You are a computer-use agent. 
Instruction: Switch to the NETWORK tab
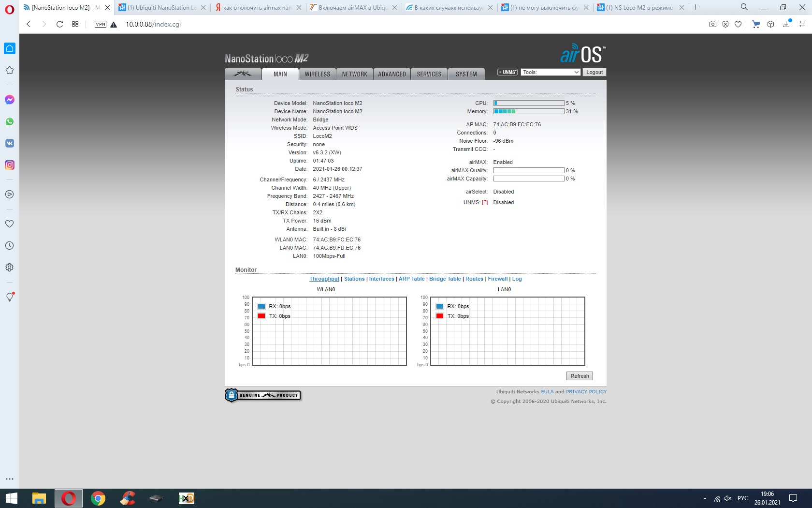pos(355,74)
